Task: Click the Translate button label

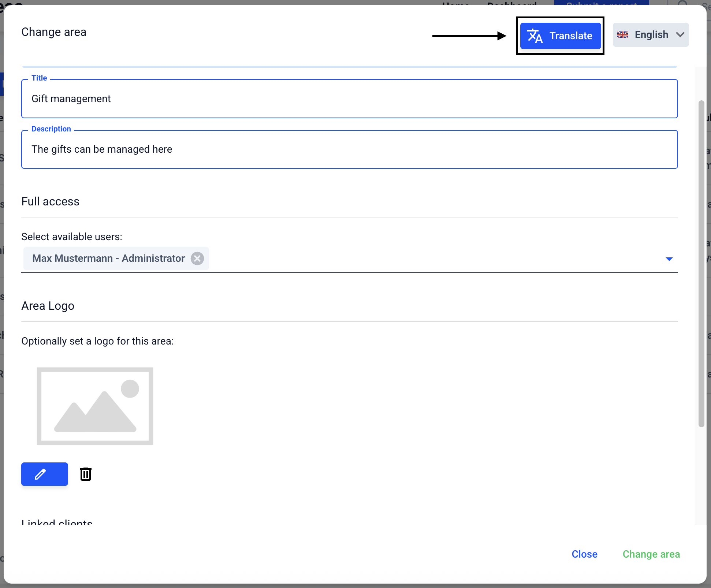Action: pyautogui.click(x=571, y=36)
